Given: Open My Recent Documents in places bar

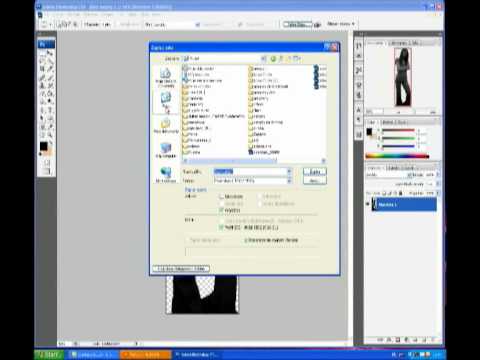Looking at the screenshot, I should coord(166,77).
